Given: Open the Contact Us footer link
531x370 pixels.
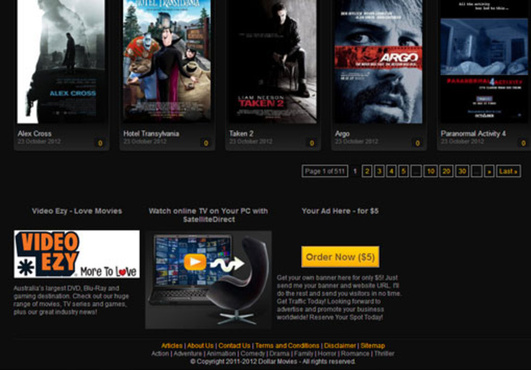Looking at the screenshot, I should pyautogui.click(x=234, y=346).
